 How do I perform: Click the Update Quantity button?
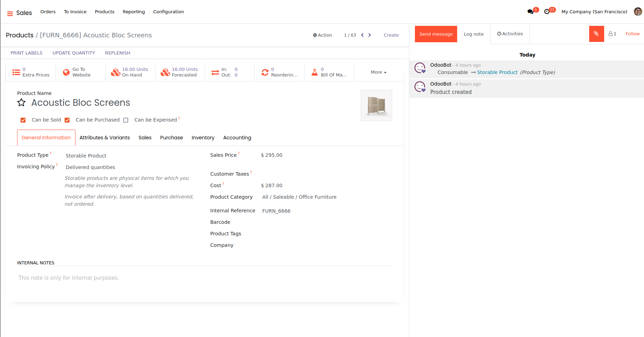(74, 53)
